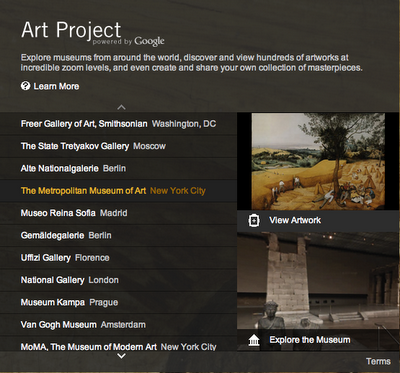Select Gemäldegalerie Berlin

[x=118, y=235]
